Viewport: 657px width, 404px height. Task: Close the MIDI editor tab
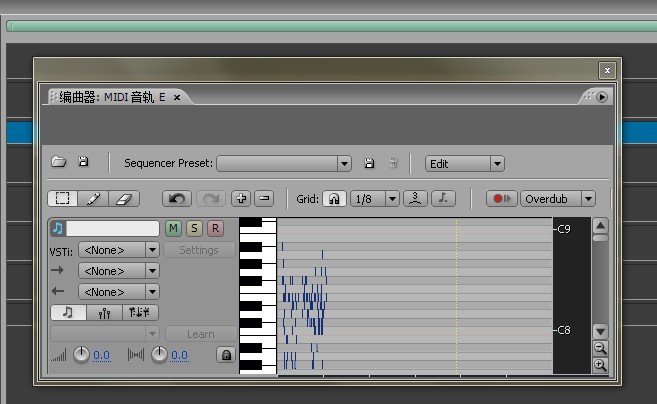tap(177, 98)
